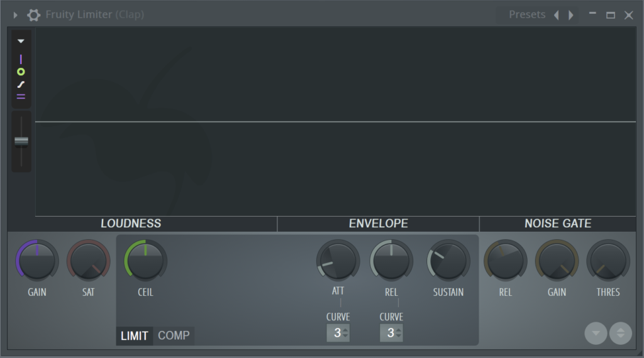The image size is (644, 358).
Task: Open the Presets menu
Action: point(527,14)
